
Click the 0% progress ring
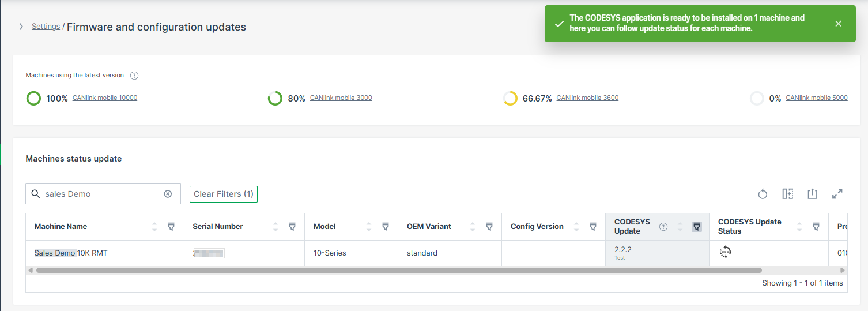(757, 99)
